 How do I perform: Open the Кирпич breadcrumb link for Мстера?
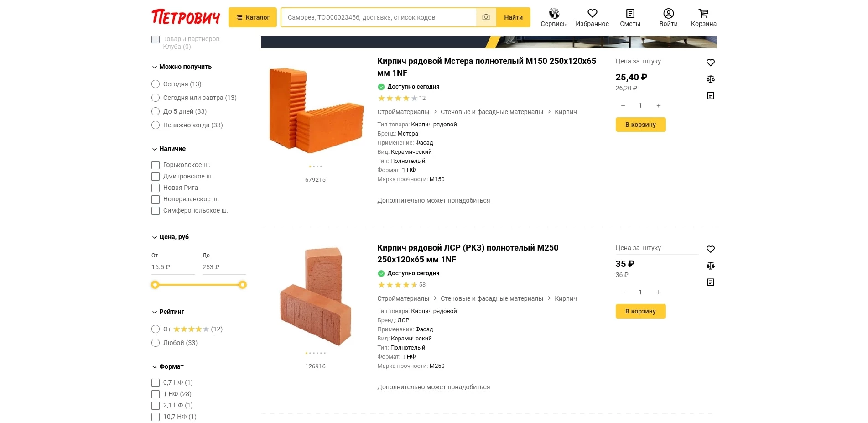566,112
